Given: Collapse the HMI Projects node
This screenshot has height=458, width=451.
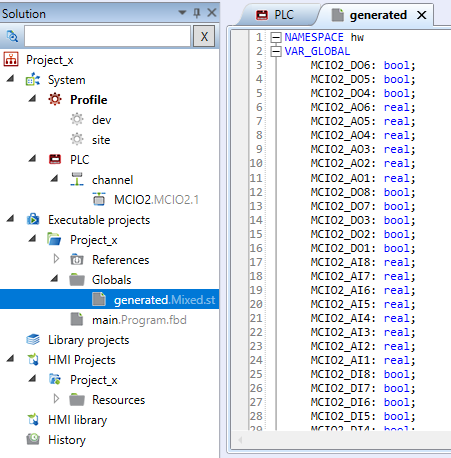Looking at the screenshot, I should point(11,358).
